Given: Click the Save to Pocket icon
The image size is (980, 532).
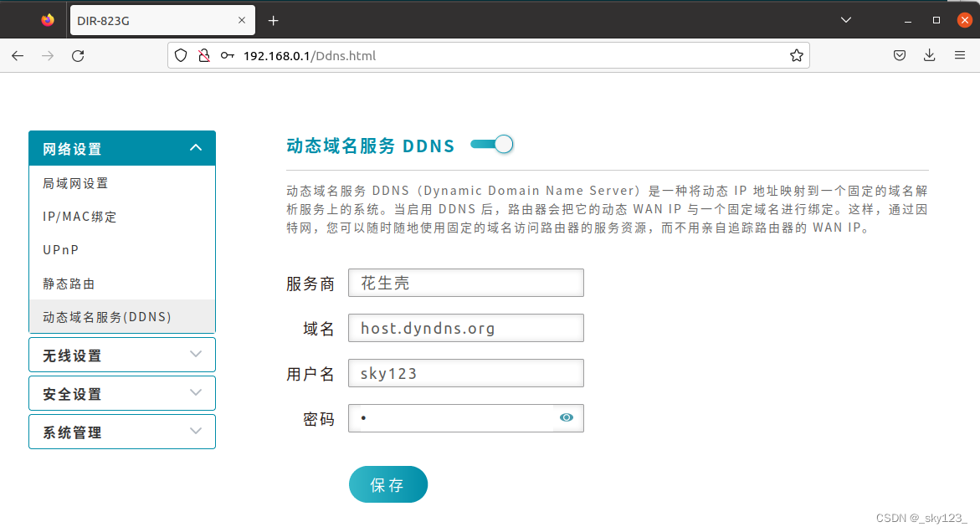Looking at the screenshot, I should coord(900,55).
